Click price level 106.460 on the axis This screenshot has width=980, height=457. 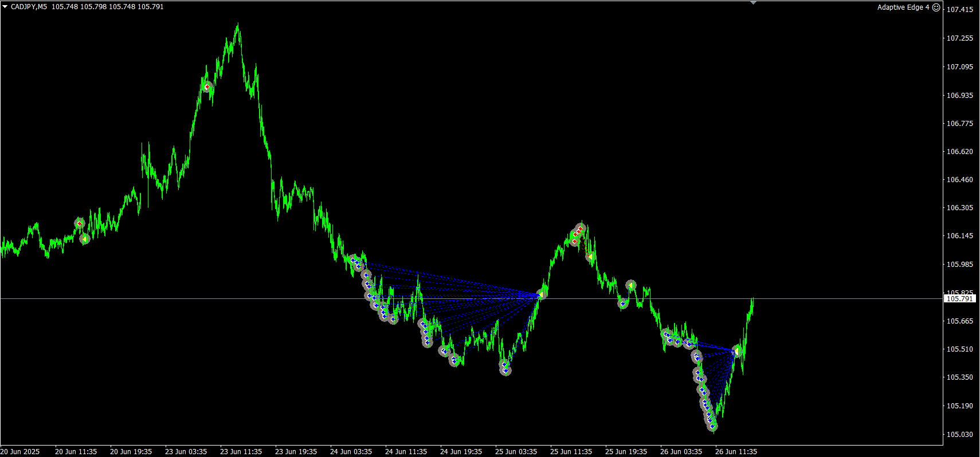[x=959, y=180]
